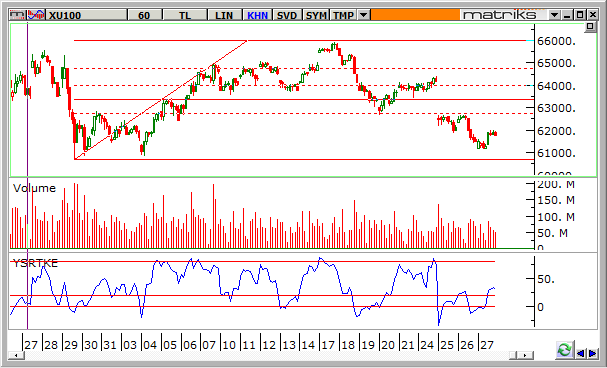
Task: Click the small square button atop price axis
Action: click(x=590, y=27)
